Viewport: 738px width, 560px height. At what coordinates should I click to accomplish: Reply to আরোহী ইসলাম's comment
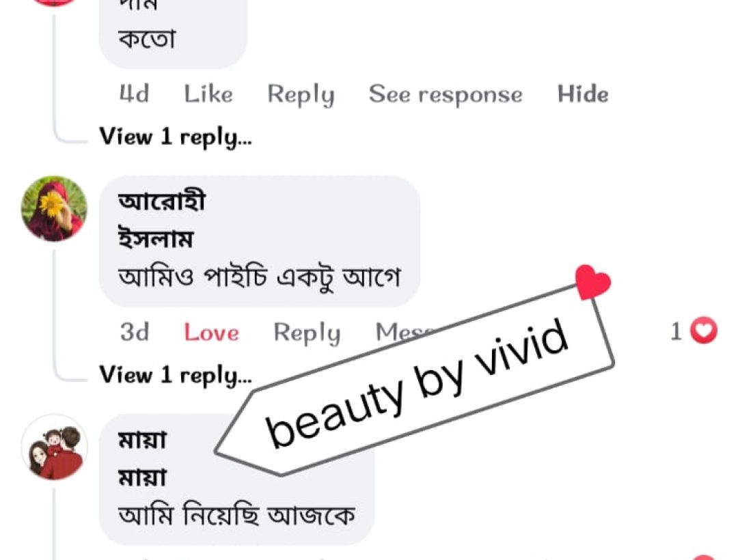tap(307, 333)
